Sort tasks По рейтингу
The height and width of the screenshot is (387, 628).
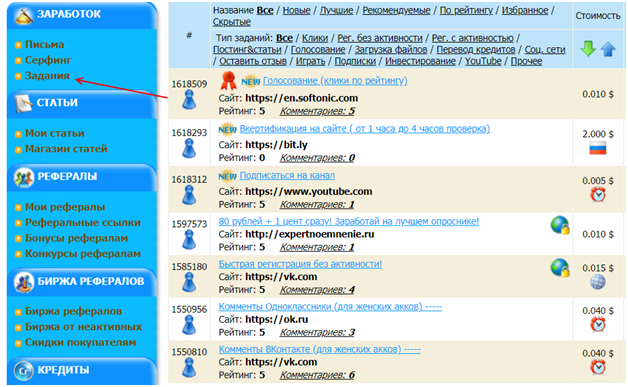coord(466,10)
